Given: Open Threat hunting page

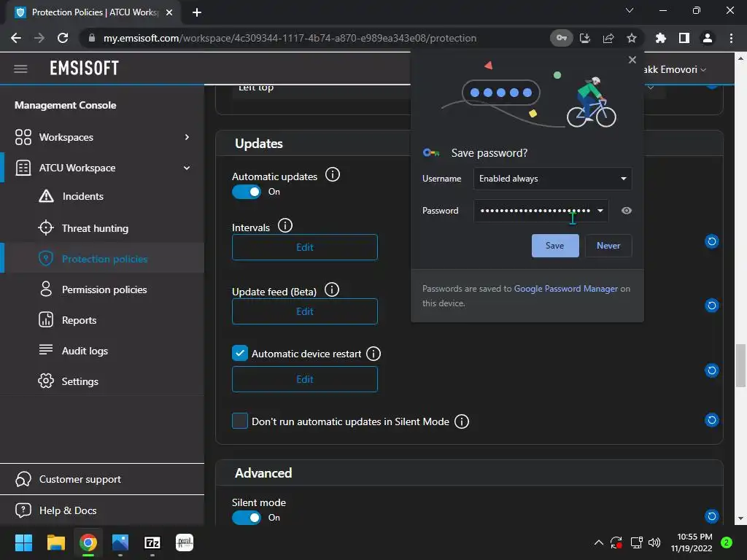Looking at the screenshot, I should coord(96,228).
